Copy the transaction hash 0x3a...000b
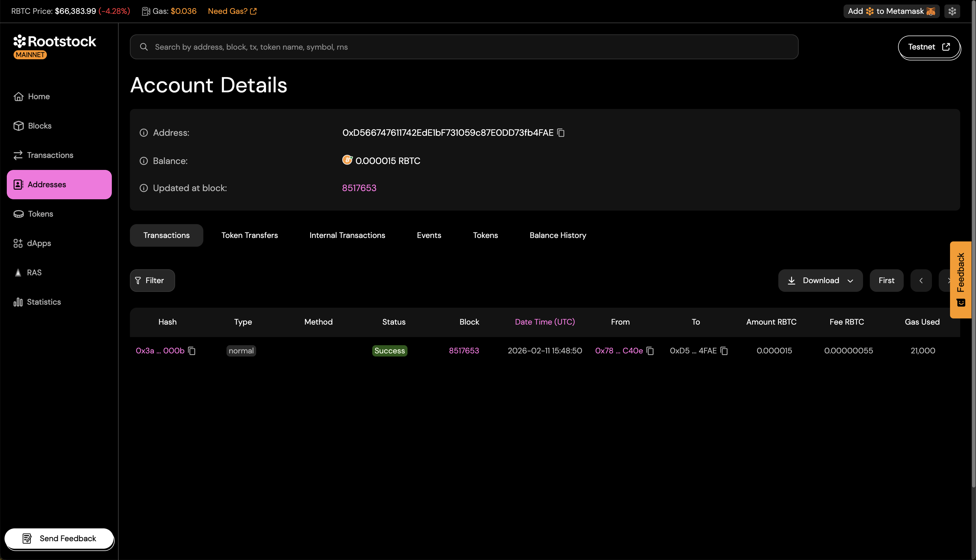The width and height of the screenshot is (976, 560). pos(191,351)
